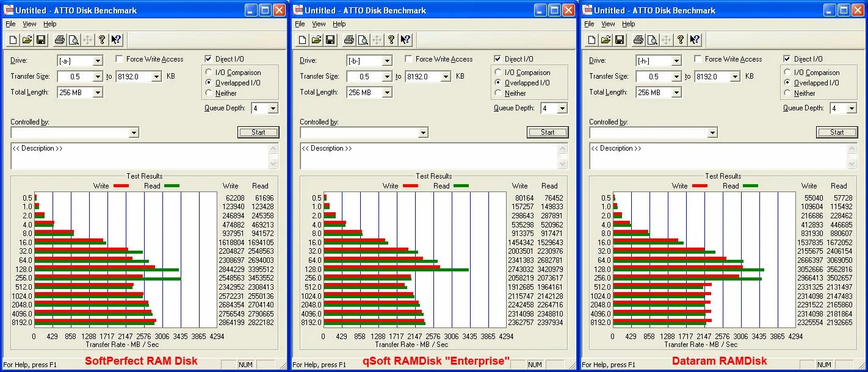Select I/O Comparison radio in drive [-h-] window
This screenshot has height=372, width=868.
coord(788,72)
